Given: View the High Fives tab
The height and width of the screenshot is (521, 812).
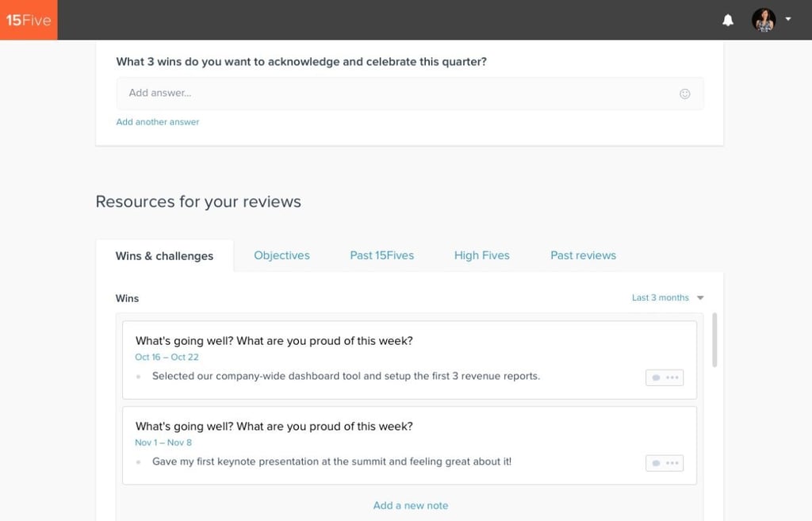Looking at the screenshot, I should (x=481, y=255).
